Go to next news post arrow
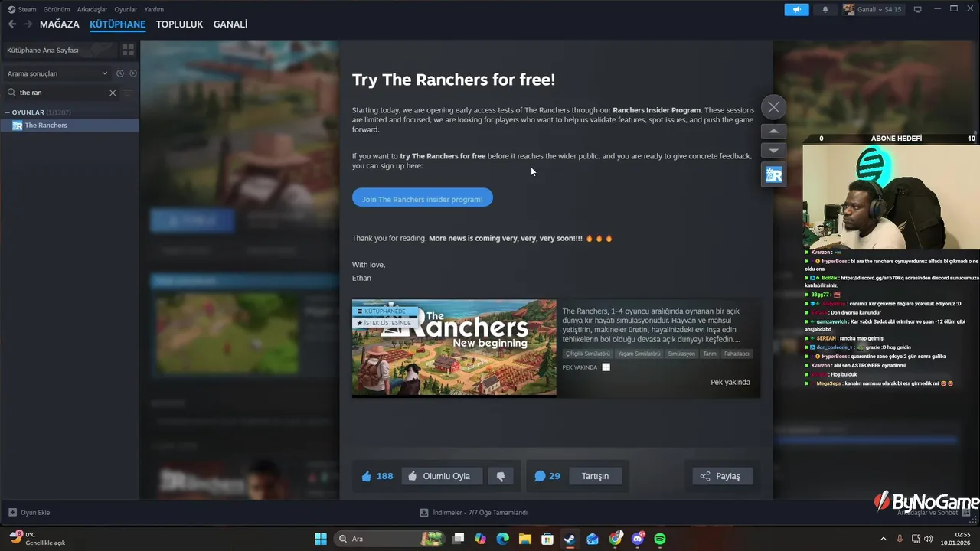The image size is (980, 551). click(x=773, y=151)
